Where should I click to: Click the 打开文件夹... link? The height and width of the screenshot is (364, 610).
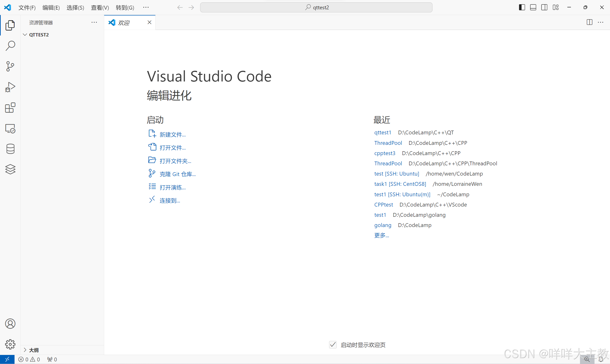[175, 161]
